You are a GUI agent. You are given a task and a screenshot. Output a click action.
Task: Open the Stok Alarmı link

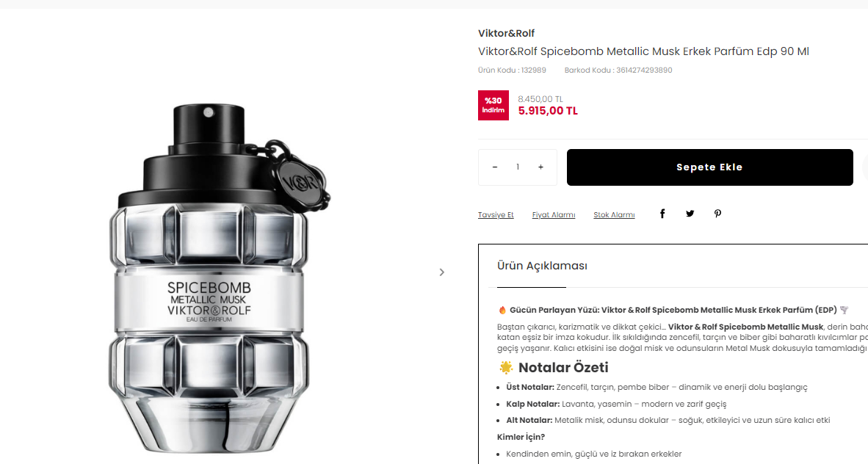click(x=614, y=215)
